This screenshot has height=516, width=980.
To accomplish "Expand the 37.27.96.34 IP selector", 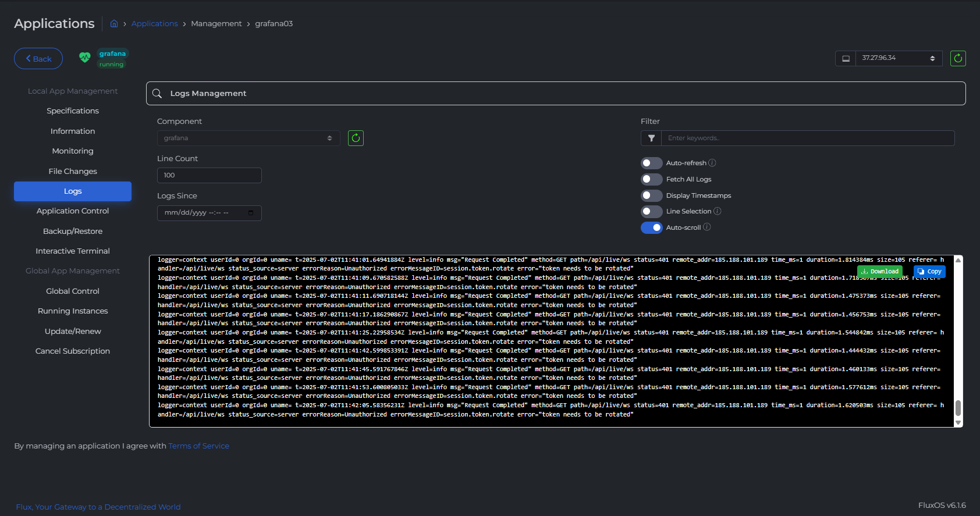I will pyautogui.click(x=898, y=58).
